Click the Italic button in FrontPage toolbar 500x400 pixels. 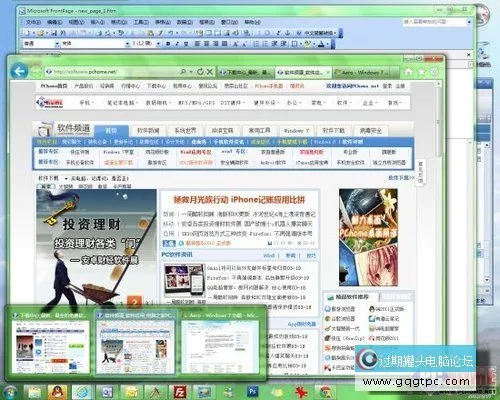tap(177, 44)
